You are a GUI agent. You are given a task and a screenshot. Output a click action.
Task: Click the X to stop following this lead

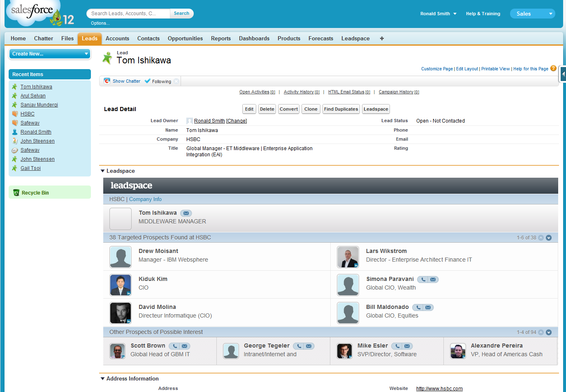pyautogui.click(x=176, y=81)
